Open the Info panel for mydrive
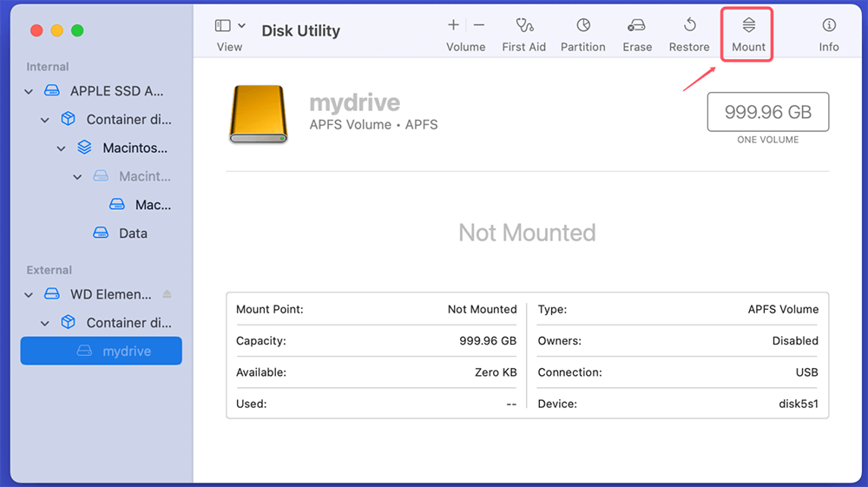 click(x=829, y=26)
